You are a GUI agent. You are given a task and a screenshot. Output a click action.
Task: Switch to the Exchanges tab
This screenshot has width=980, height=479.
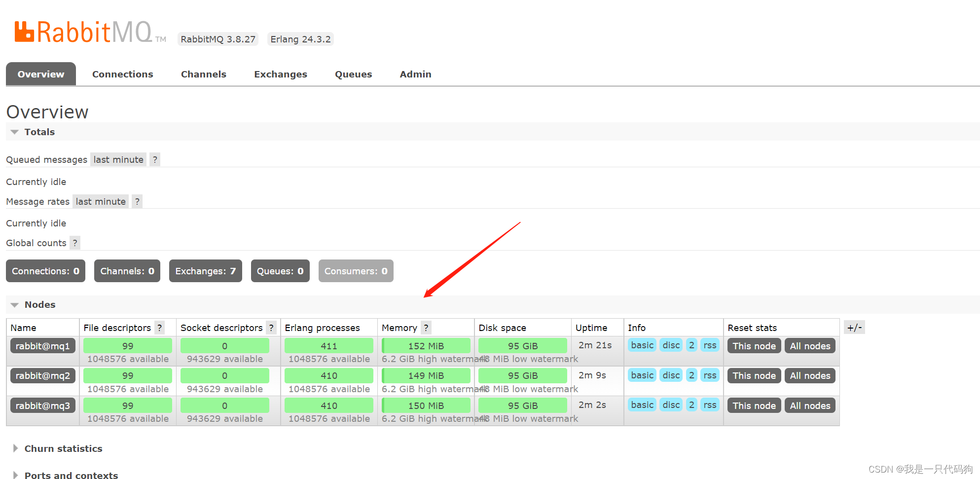tap(280, 74)
